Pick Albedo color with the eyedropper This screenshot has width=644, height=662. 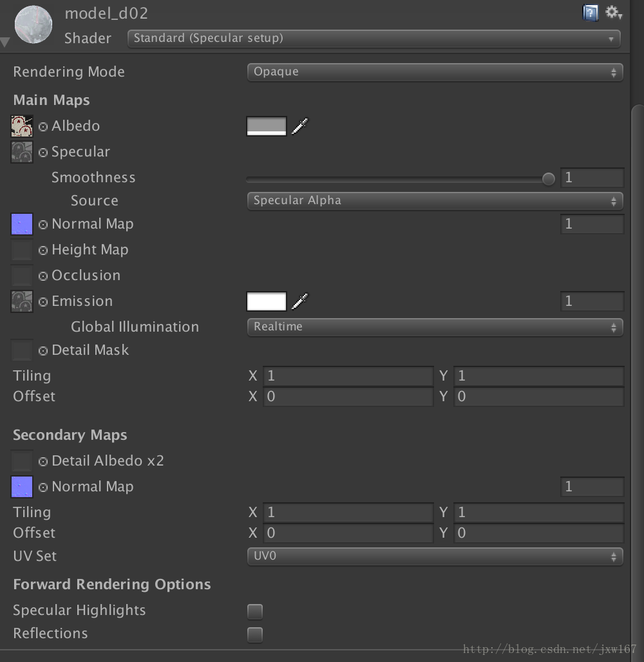300,126
